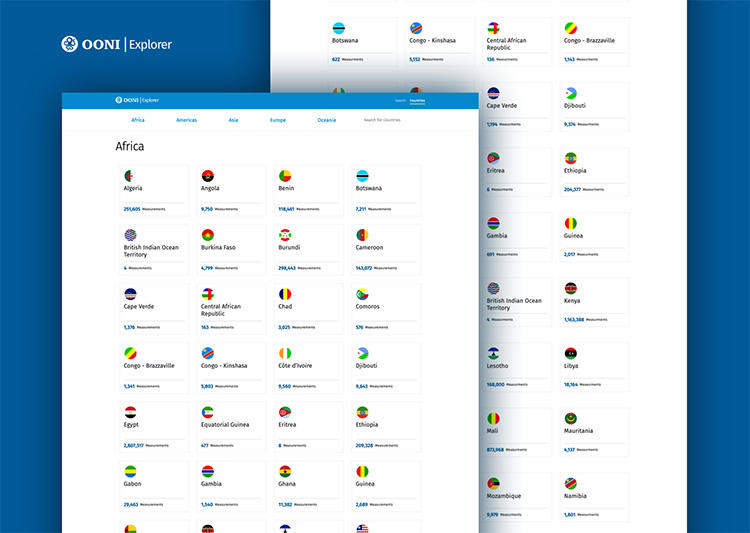Click the Burundi flag icon

pyautogui.click(x=285, y=235)
